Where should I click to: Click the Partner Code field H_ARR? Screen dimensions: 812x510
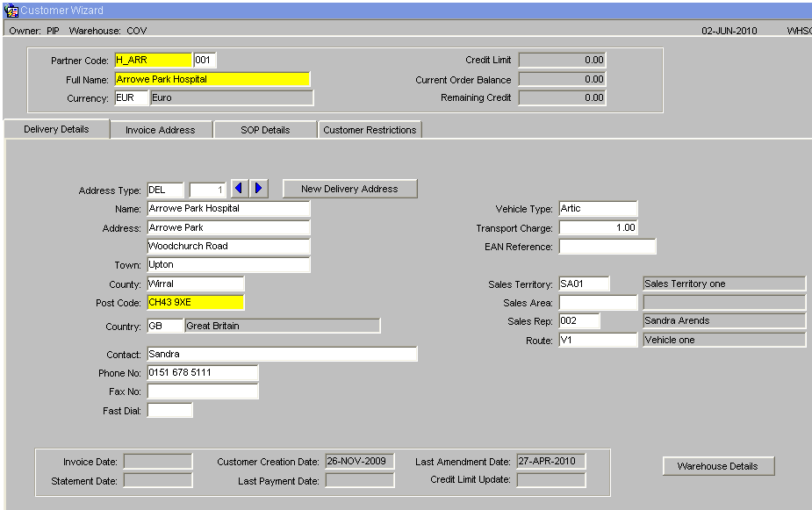coord(154,60)
